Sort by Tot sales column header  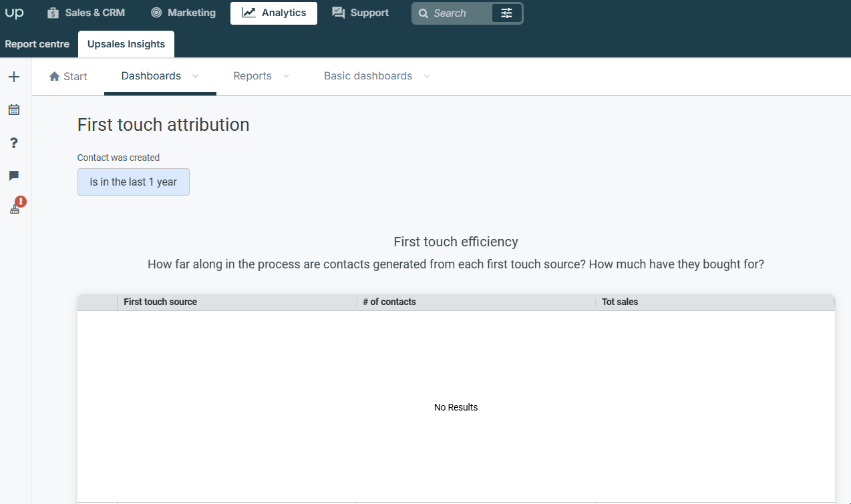pos(715,302)
